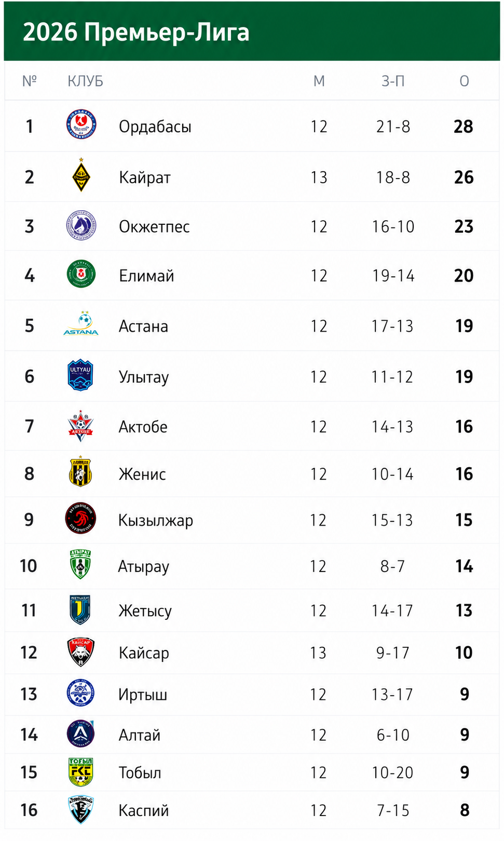Open the Елимай team name link
504x841 pixels.
pyautogui.click(x=146, y=276)
